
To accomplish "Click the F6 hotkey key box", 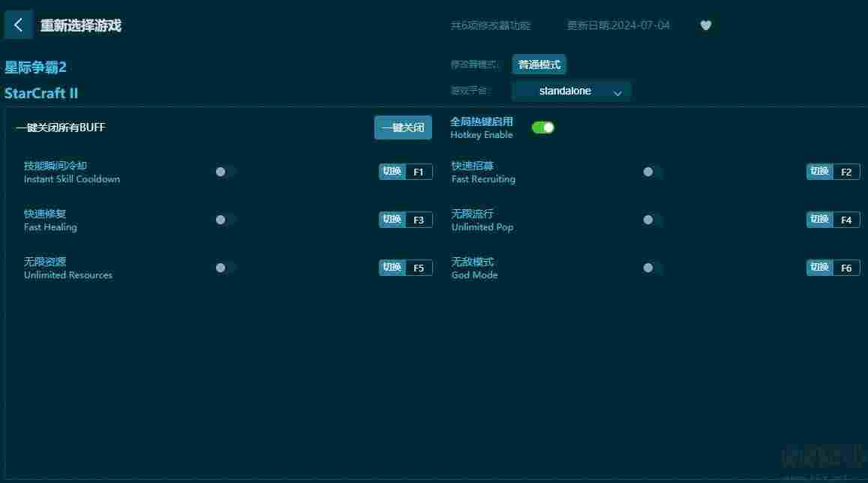I will (845, 268).
